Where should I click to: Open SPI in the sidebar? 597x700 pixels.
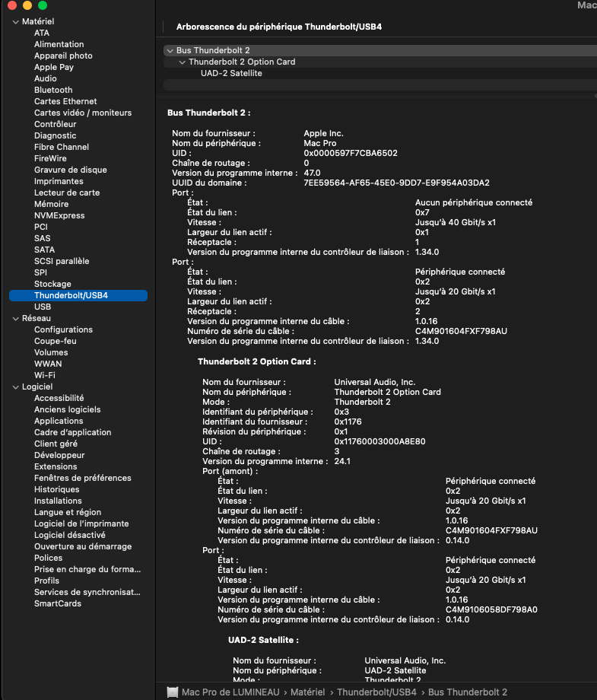40,272
